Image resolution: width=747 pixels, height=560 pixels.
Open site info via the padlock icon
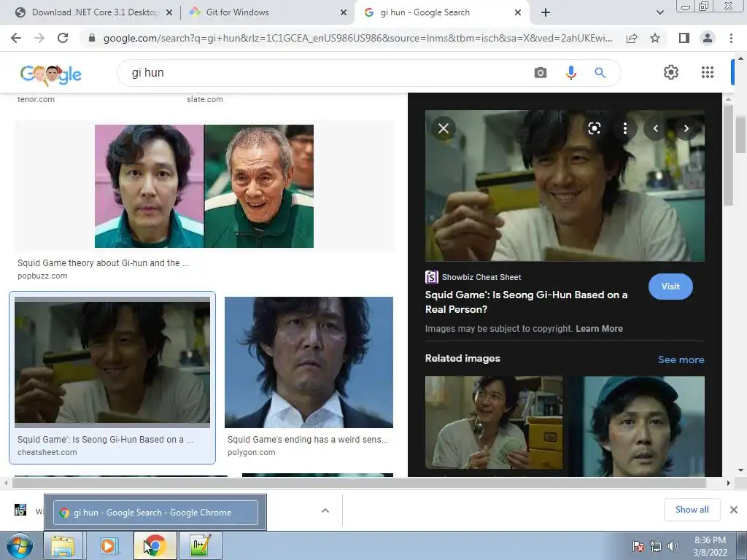pos(92,38)
